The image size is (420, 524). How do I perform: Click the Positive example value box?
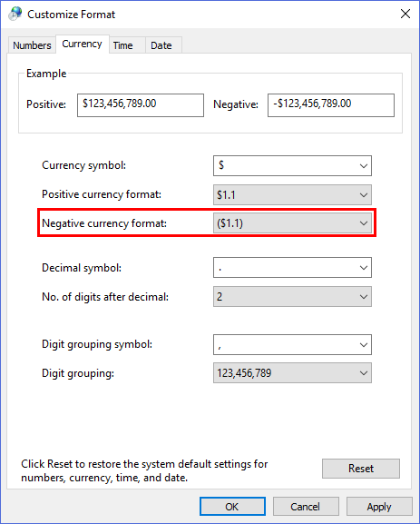click(x=141, y=105)
